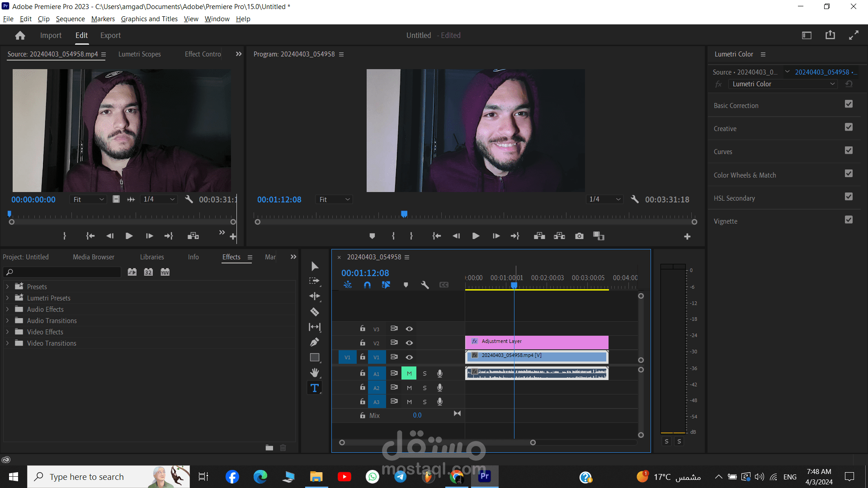Add marker in timeline panel
Screen dimensions: 868x488
tap(406, 285)
